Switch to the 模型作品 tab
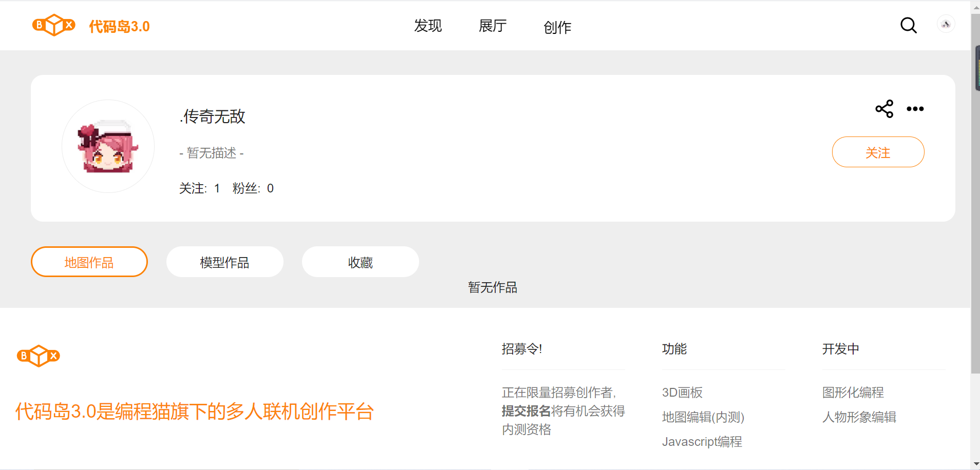980x470 pixels. pos(225,262)
